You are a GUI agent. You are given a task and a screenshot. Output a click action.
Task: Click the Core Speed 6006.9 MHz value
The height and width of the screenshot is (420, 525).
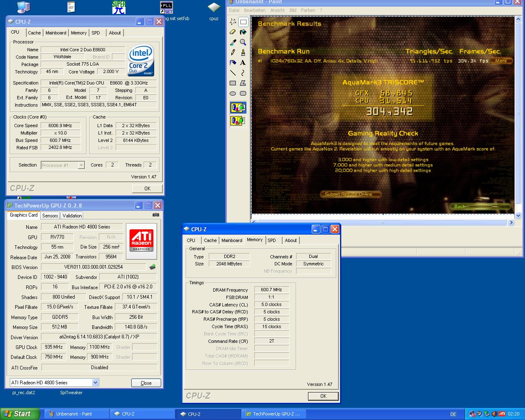(x=60, y=126)
